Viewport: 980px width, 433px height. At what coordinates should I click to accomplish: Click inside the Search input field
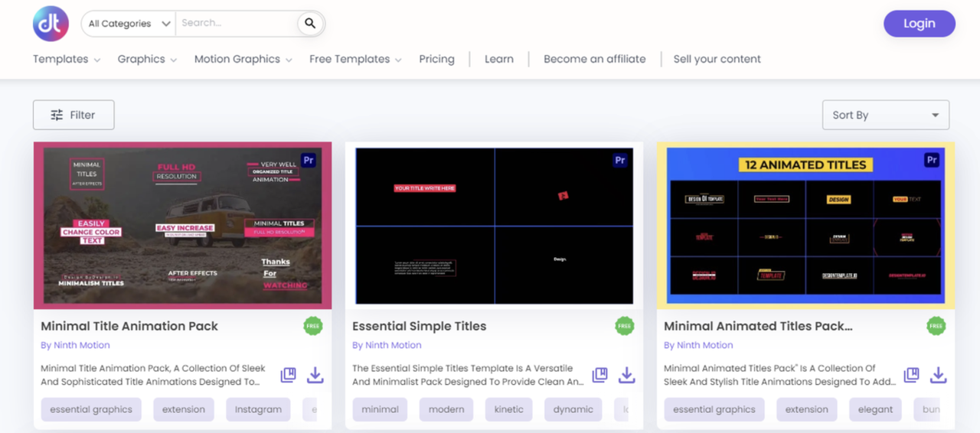coord(236,24)
